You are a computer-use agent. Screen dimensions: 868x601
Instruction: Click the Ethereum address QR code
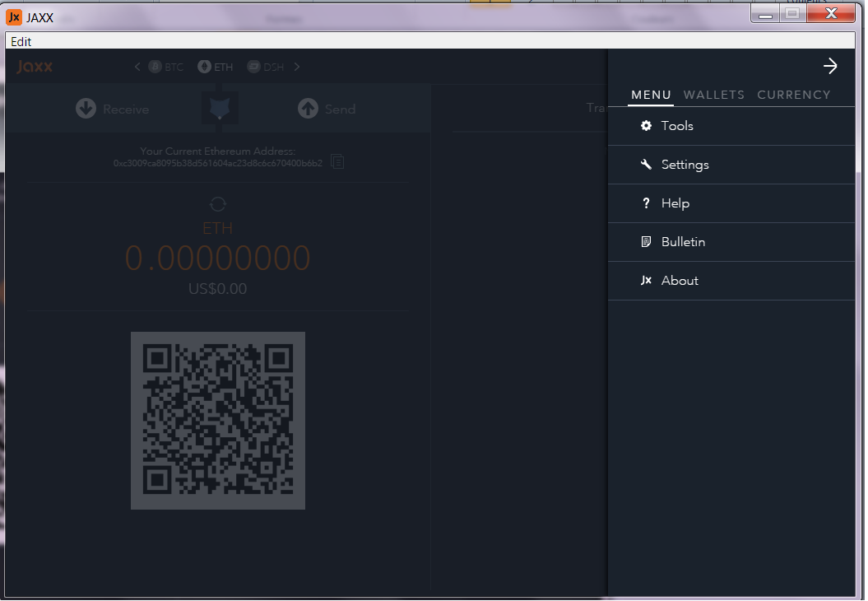(x=217, y=420)
